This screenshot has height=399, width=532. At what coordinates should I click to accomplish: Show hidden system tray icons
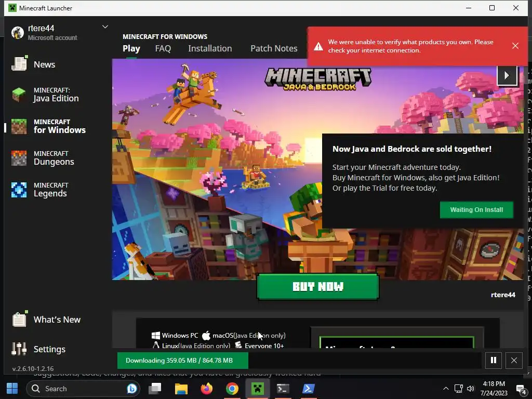(446, 389)
